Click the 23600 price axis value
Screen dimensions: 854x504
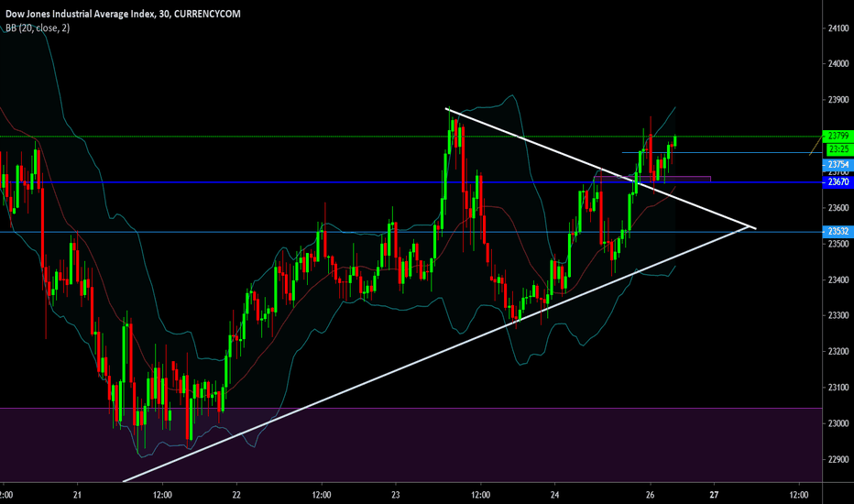tap(838, 208)
